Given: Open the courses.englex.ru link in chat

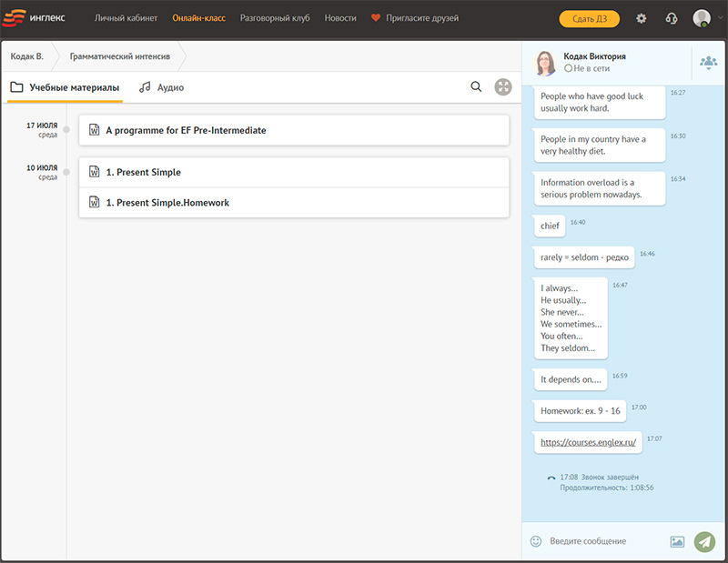Looking at the screenshot, I should [588, 442].
